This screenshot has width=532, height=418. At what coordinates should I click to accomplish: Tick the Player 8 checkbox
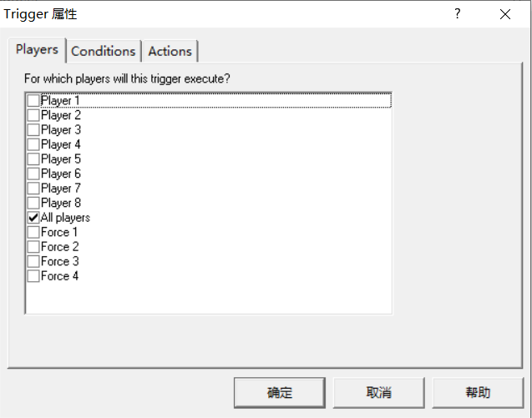click(33, 203)
